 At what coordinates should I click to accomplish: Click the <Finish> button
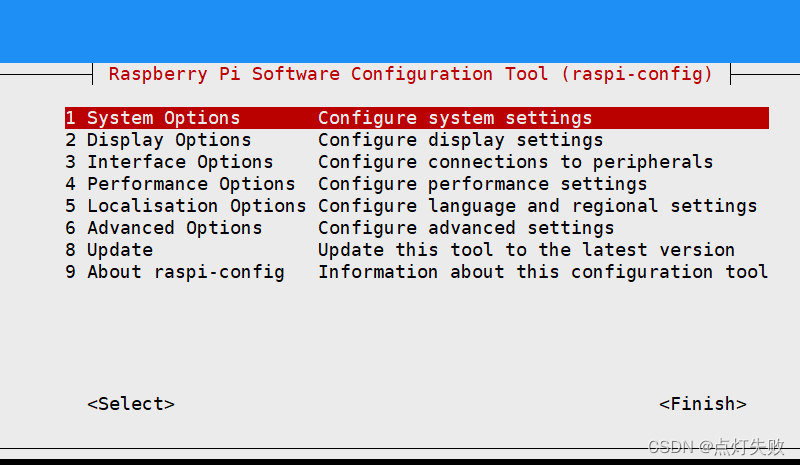(703, 404)
